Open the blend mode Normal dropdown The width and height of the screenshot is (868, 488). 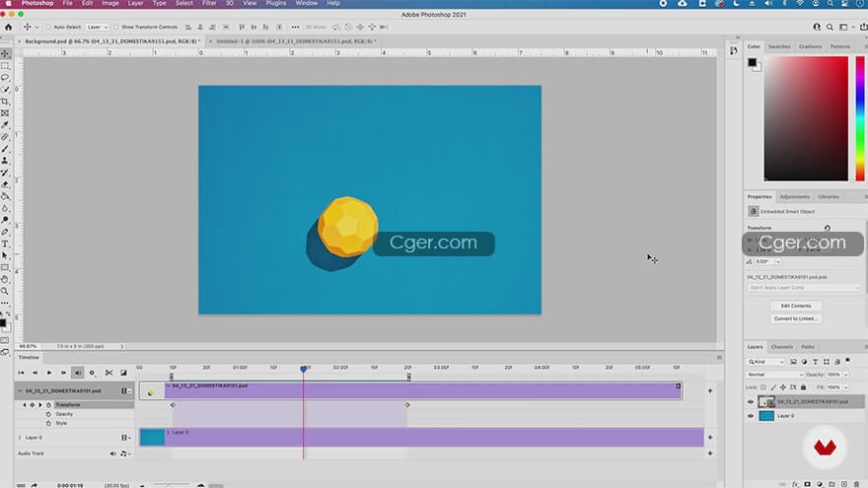[774, 375]
